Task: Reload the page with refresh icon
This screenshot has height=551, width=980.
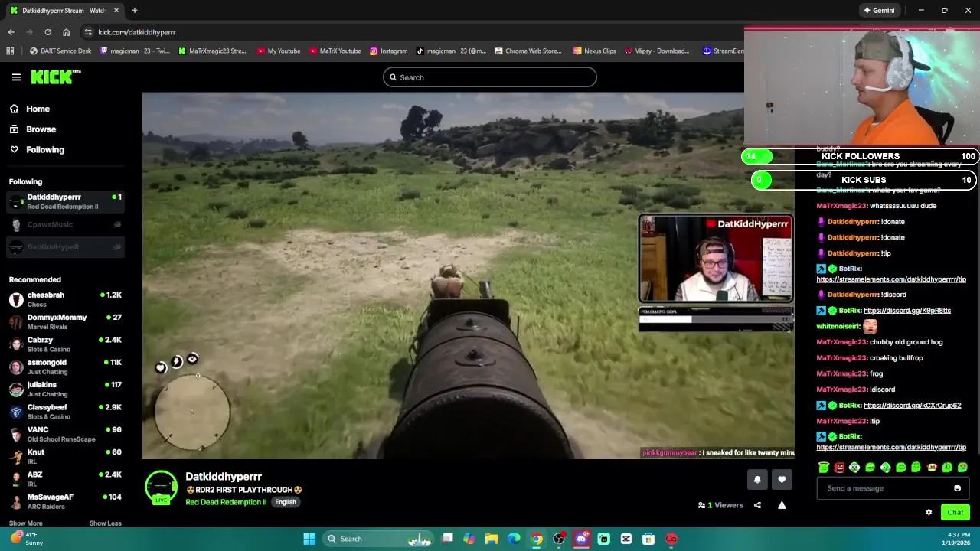Action: [47, 32]
